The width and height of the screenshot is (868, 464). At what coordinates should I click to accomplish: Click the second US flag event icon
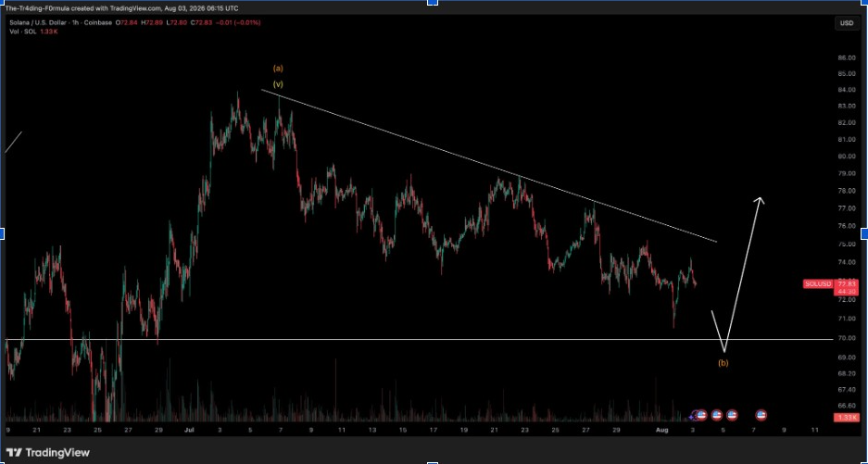(x=716, y=415)
